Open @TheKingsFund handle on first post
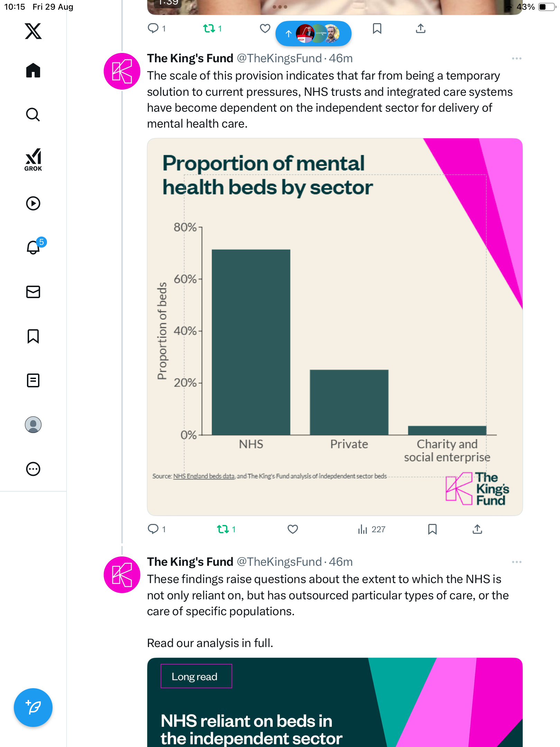Image resolution: width=560 pixels, height=747 pixels. [279, 58]
